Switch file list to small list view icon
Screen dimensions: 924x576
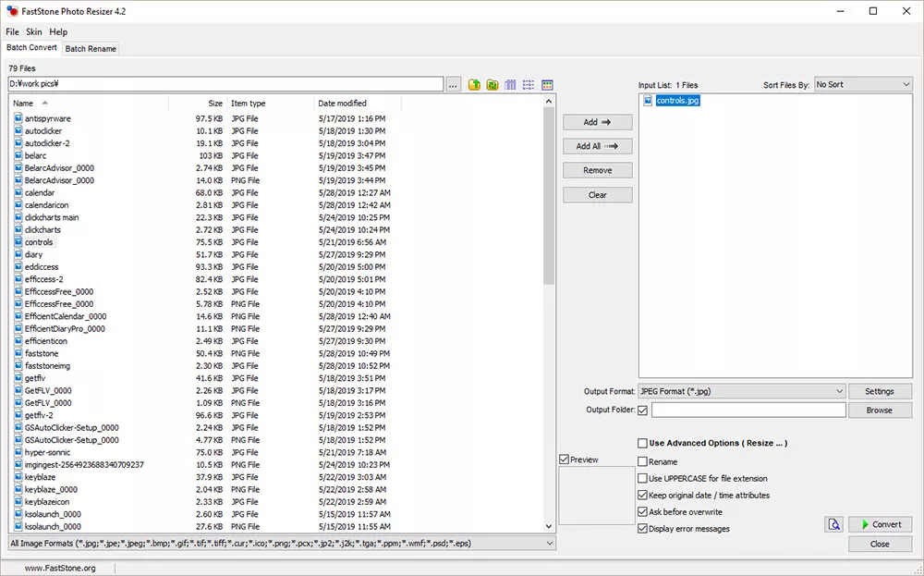(529, 85)
